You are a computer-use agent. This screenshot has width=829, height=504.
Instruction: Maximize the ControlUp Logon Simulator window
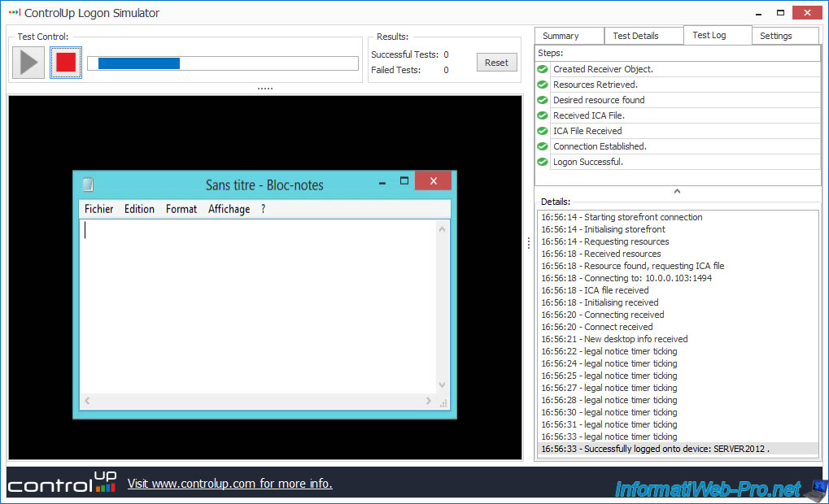(780, 13)
